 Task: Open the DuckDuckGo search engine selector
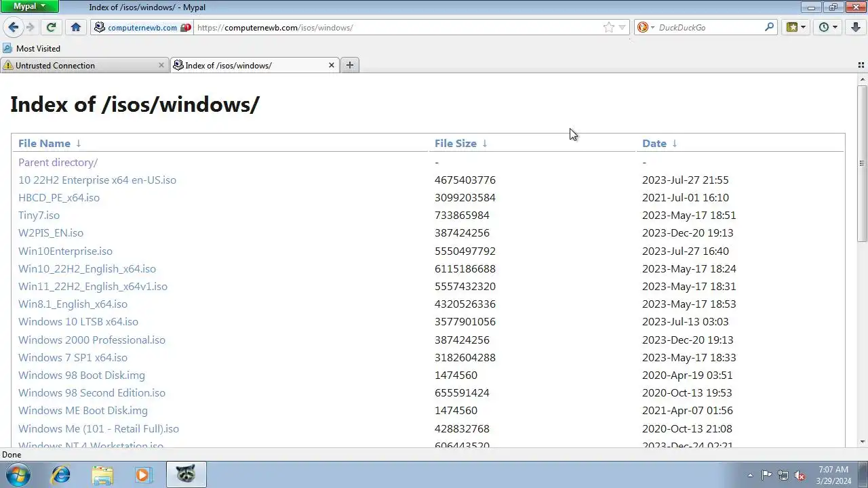(x=646, y=28)
